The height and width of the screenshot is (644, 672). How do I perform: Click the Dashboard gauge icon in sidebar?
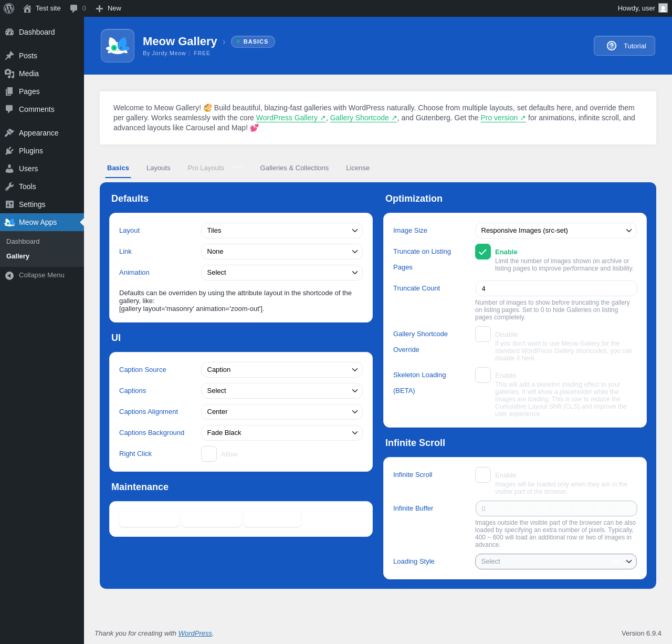(9, 32)
